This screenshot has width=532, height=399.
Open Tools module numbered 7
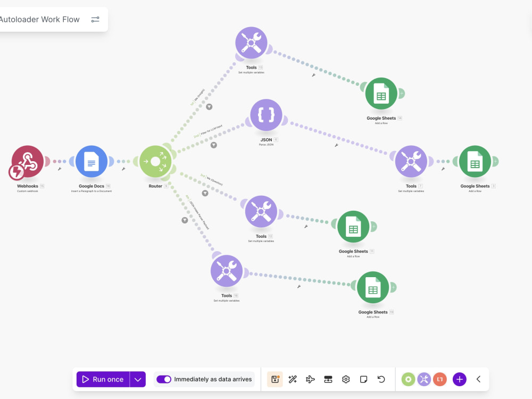[x=411, y=161]
